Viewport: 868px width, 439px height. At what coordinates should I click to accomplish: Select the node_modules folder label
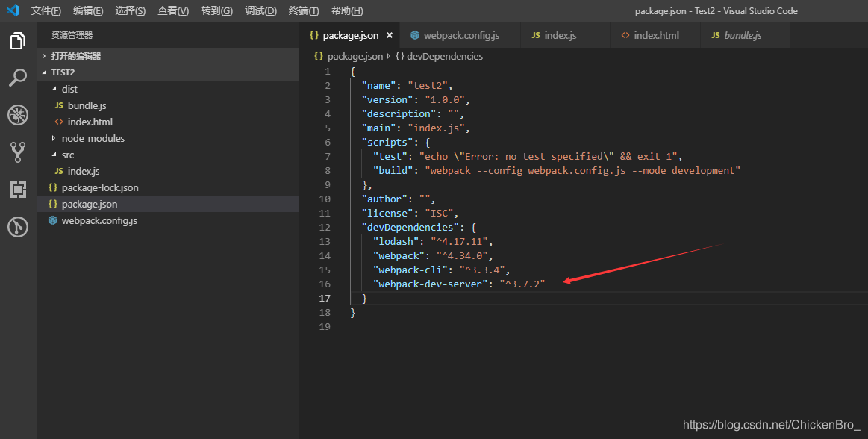pyautogui.click(x=93, y=138)
